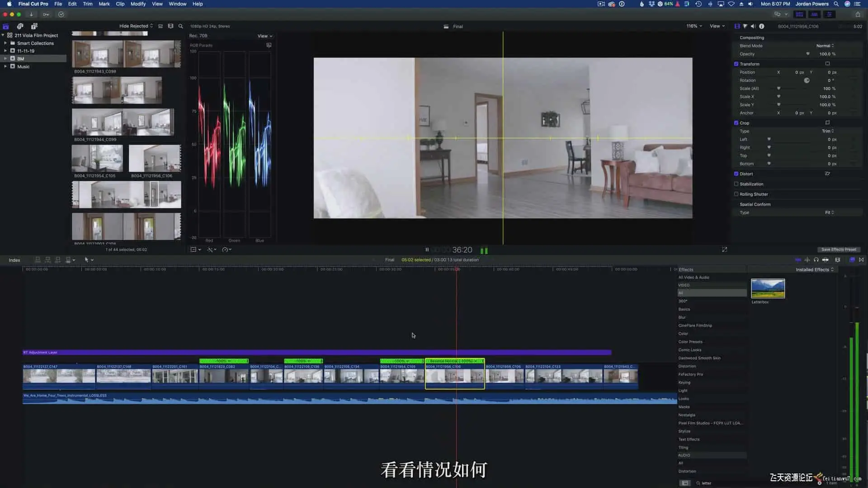Open the Modify menu
The width and height of the screenshot is (868, 488).
(x=138, y=4)
